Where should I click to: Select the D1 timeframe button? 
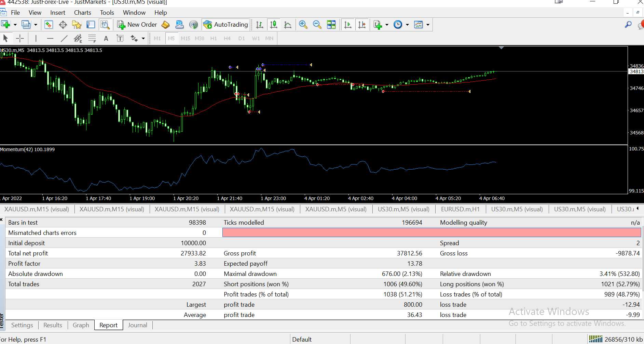click(242, 38)
